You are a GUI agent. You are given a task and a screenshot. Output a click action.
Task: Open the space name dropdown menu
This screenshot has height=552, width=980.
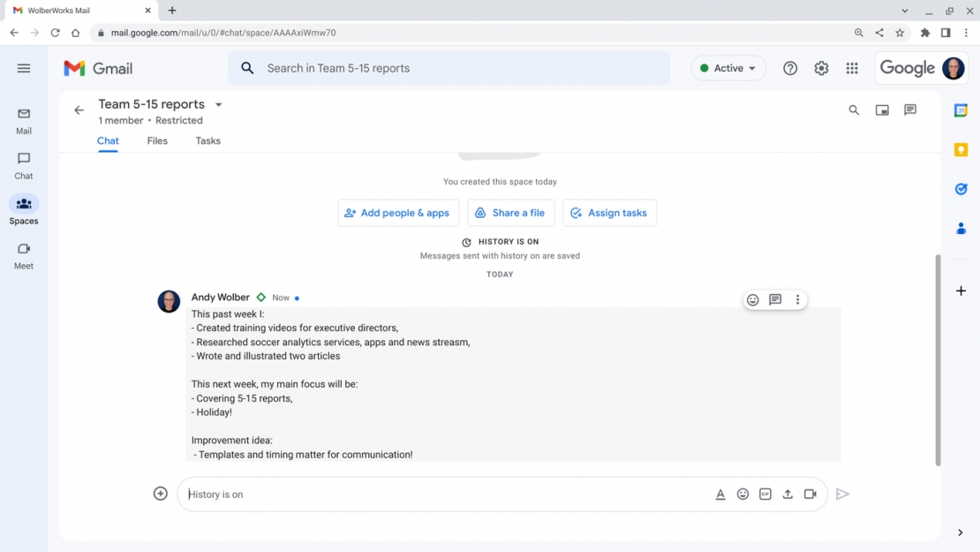point(218,103)
